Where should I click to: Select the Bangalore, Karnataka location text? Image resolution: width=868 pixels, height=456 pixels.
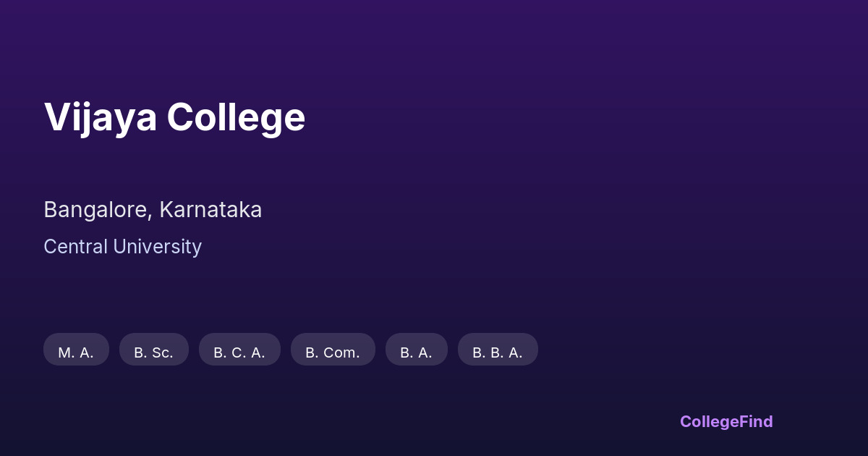pos(153,210)
